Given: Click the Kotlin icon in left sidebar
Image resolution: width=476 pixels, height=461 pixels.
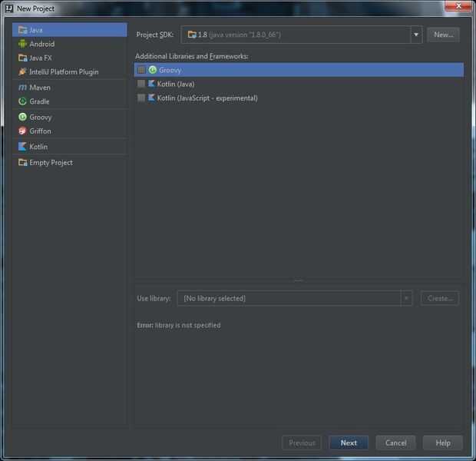Looking at the screenshot, I should [22, 147].
